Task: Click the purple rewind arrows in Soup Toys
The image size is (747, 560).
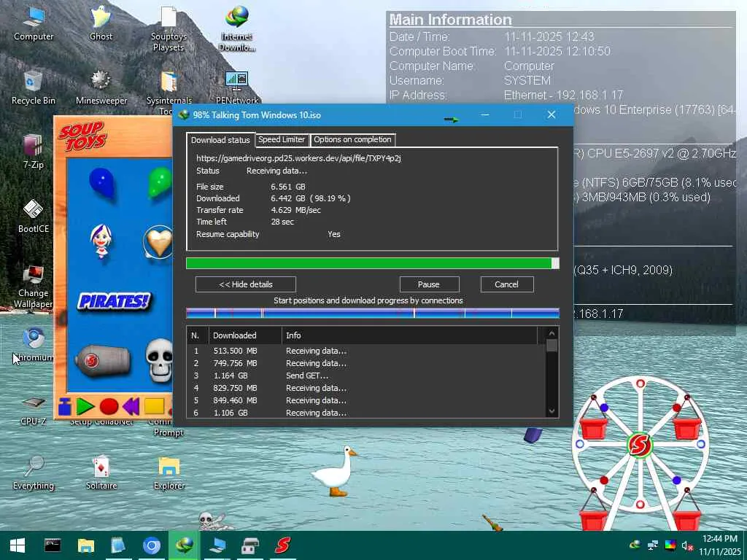Action: [131, 407]
